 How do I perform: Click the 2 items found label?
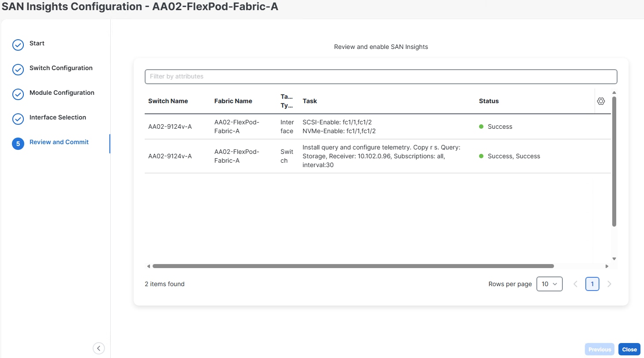pyautogui.click(x=165, y=284)
